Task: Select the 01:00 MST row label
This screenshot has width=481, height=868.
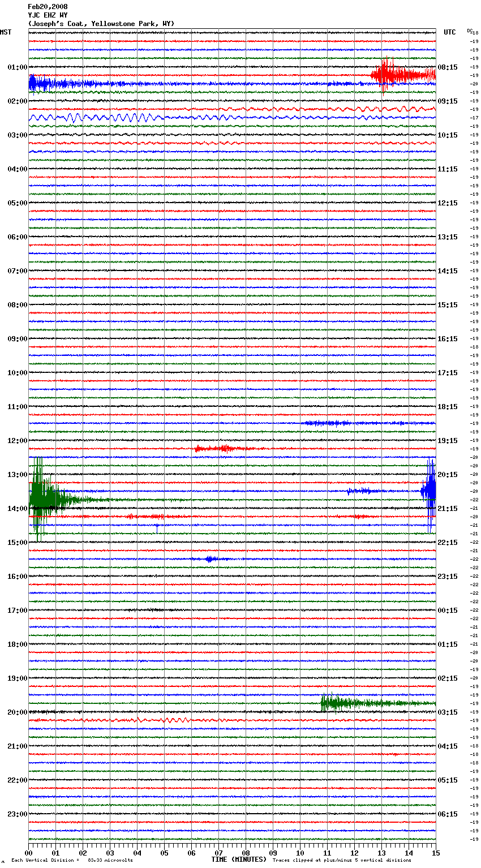Action: coord(18,67)
